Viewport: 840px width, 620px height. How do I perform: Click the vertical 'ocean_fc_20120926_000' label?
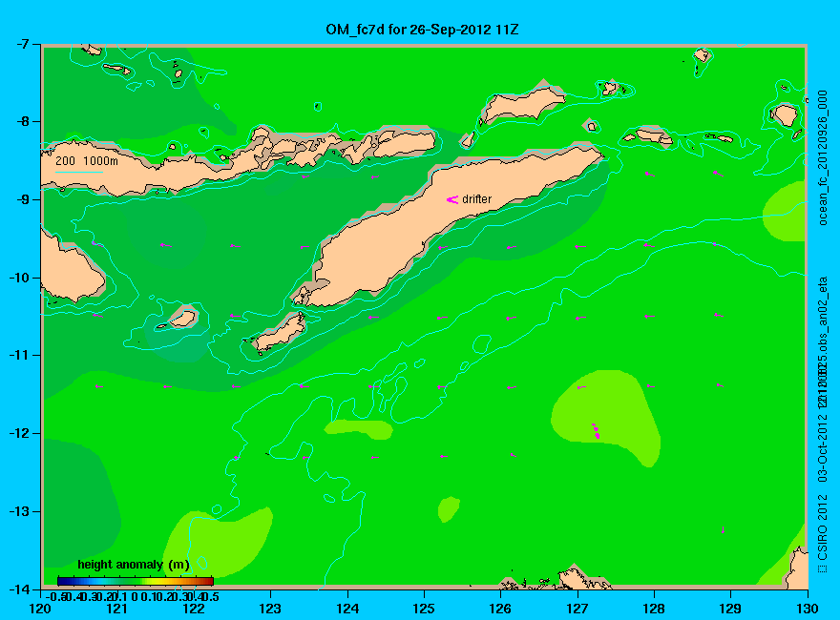click(823, 157)
